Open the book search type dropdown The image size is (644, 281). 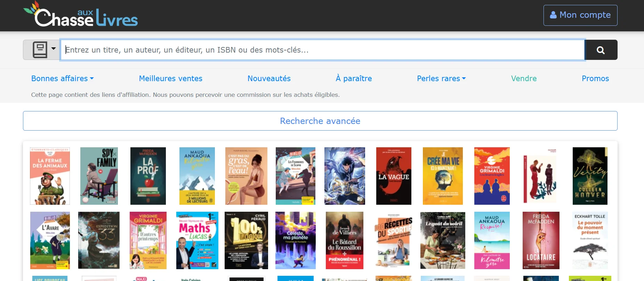click(42, 50)
